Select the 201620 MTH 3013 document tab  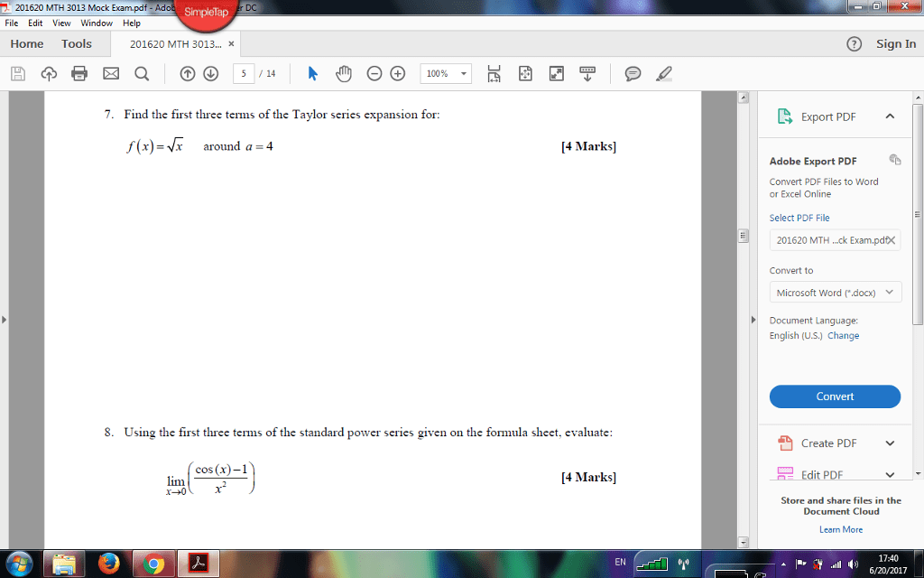click(176, 44)
